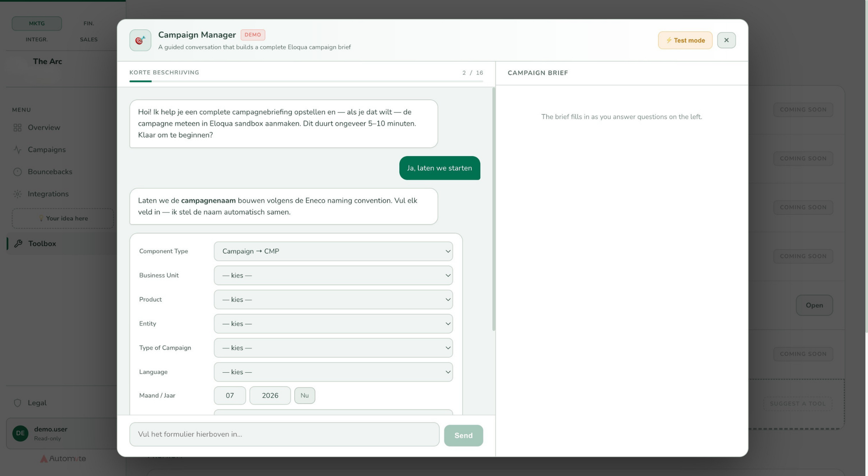The image size is (868, 476).
Task: Click the Integrations gear icon
Action: click(17, 194)
